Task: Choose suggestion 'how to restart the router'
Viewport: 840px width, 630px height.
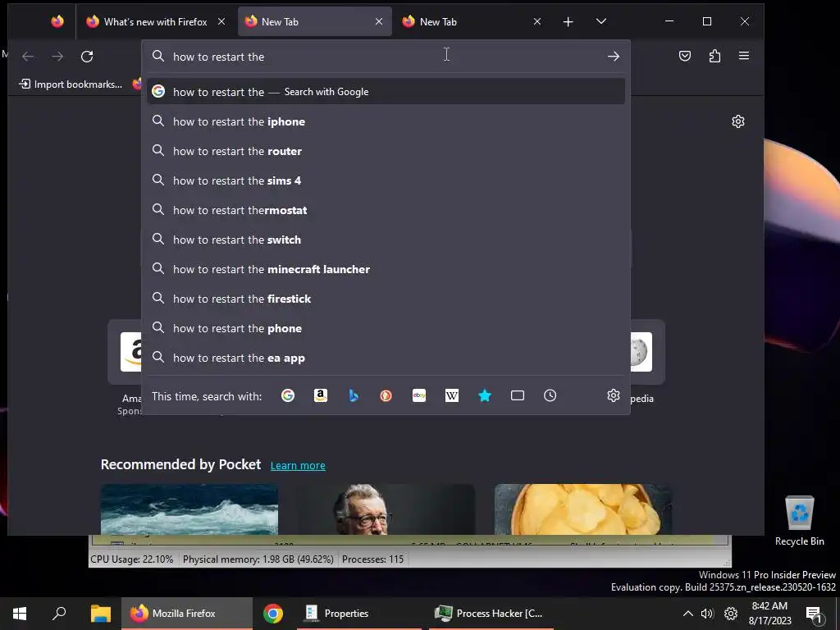Action: click(386, 151)
